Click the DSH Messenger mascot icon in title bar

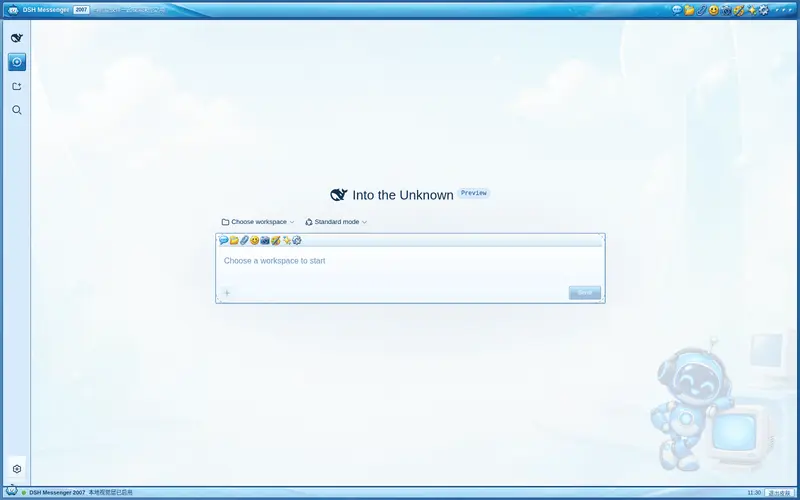coord(13,10)
